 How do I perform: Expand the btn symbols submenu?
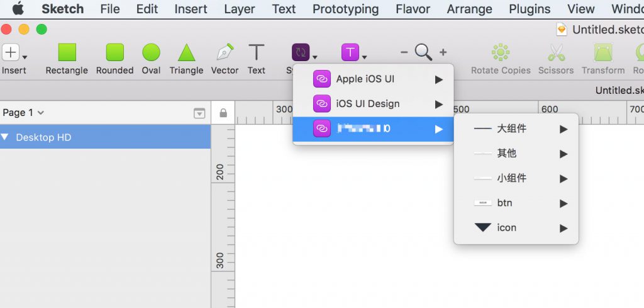(516, 203)
